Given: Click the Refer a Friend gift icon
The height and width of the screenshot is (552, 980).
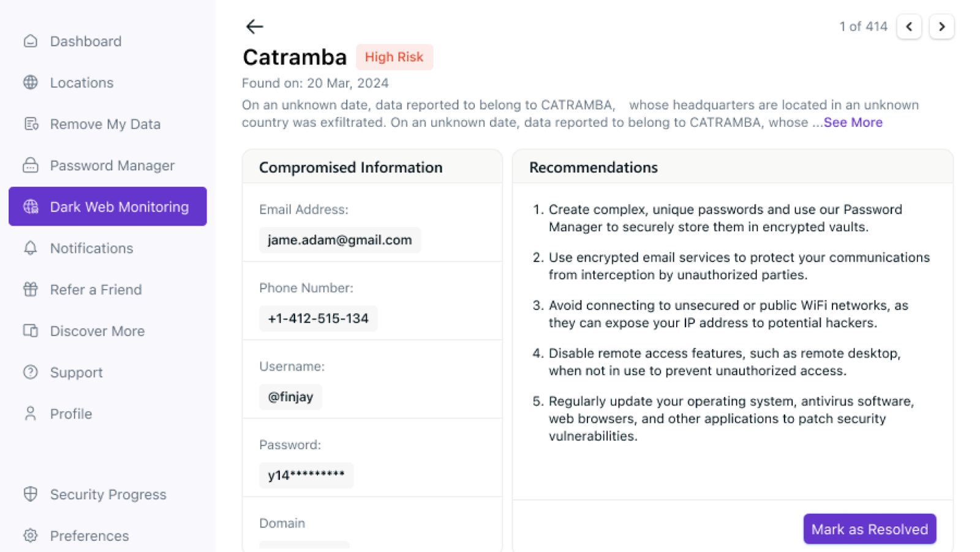Looking at the screenshot, I should (x=31, y=289).
